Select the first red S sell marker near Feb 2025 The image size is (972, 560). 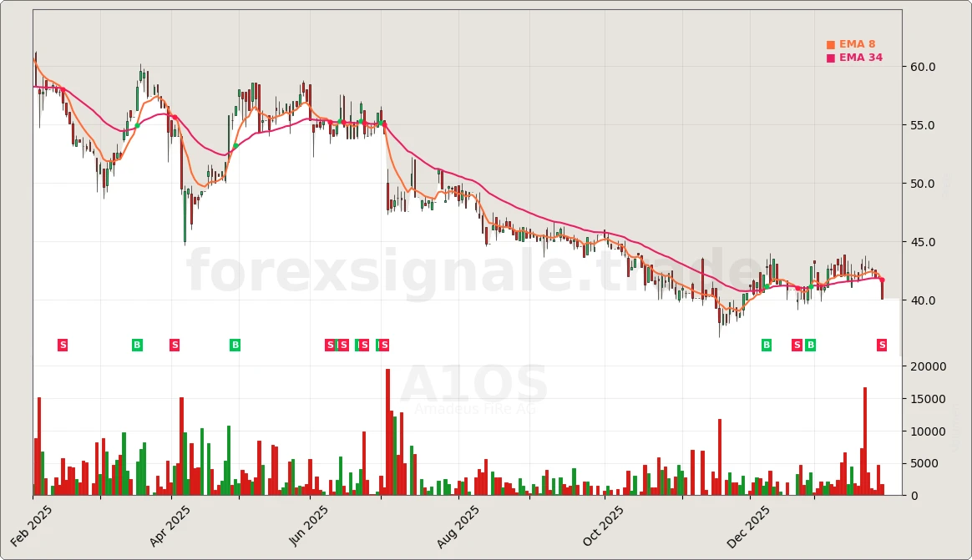(62, 344)
